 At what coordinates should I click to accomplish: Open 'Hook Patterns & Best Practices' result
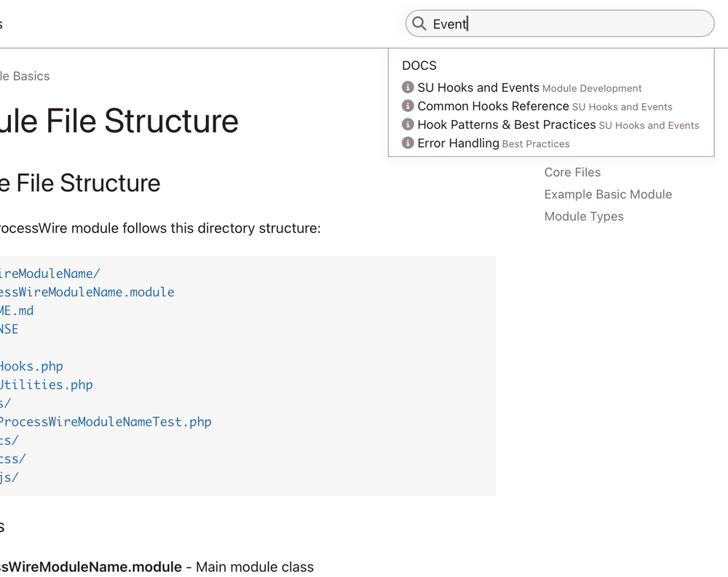pos(507,125)
